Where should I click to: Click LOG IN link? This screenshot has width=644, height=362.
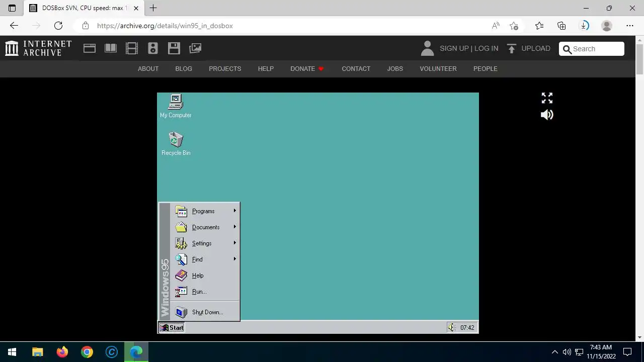pyautogui.click(x=486, y=49)
